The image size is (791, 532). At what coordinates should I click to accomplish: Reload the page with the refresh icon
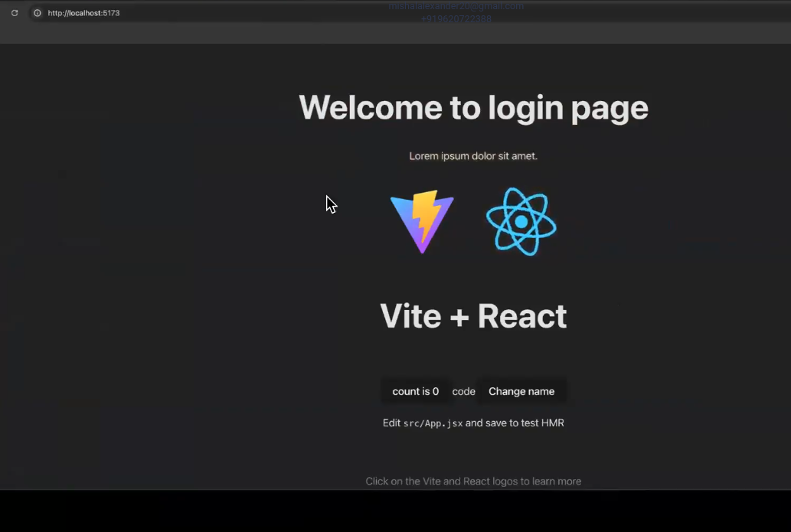[x=15, y=13]
